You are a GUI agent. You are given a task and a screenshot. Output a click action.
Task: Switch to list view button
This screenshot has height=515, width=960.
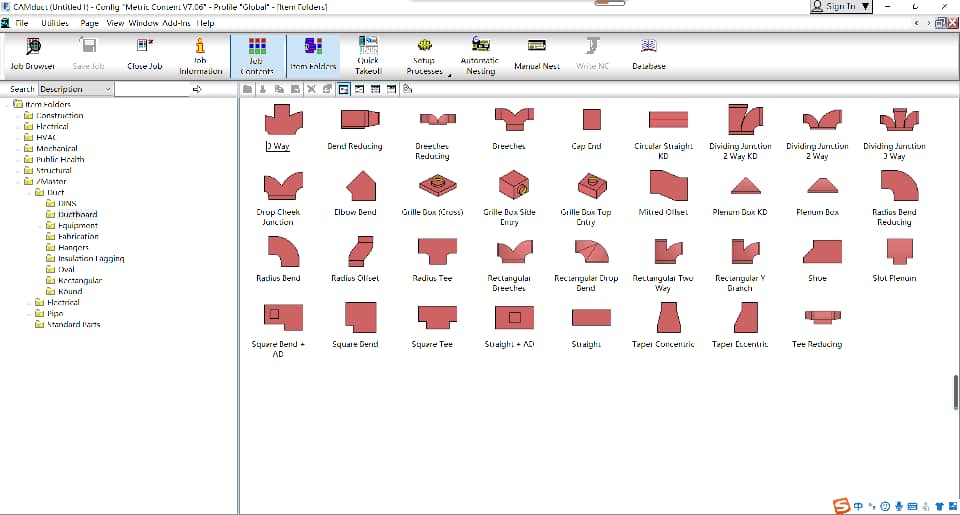click(375, 89)
